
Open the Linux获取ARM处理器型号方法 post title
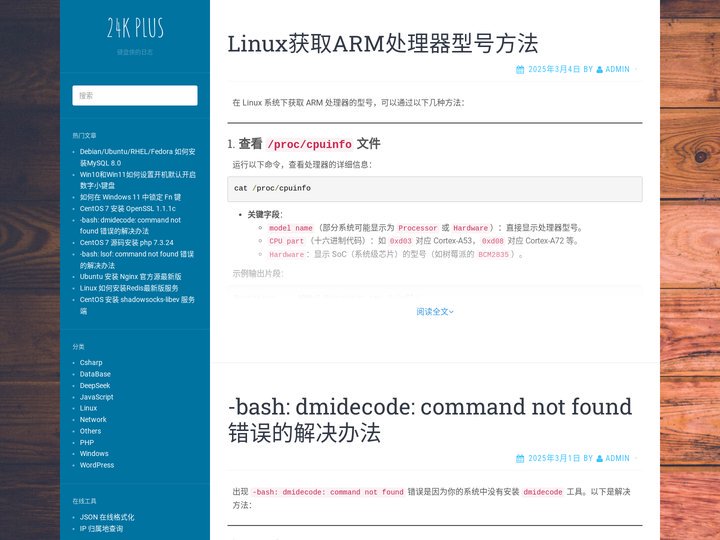[382, 44]
